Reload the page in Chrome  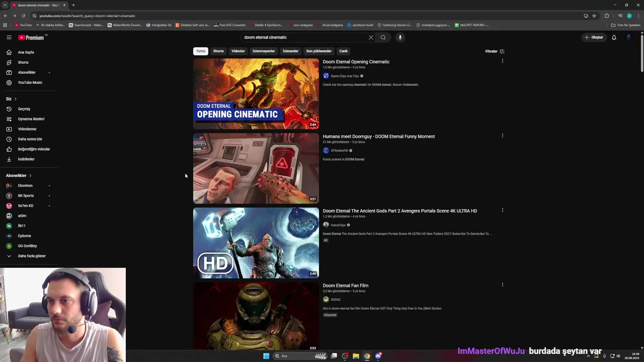[x=23, y=16]
